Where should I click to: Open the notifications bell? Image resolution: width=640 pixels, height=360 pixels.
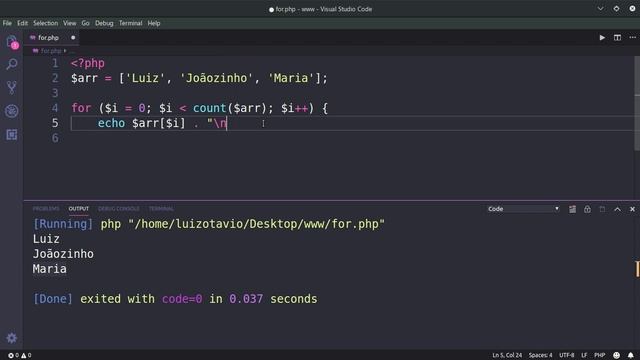631,355
